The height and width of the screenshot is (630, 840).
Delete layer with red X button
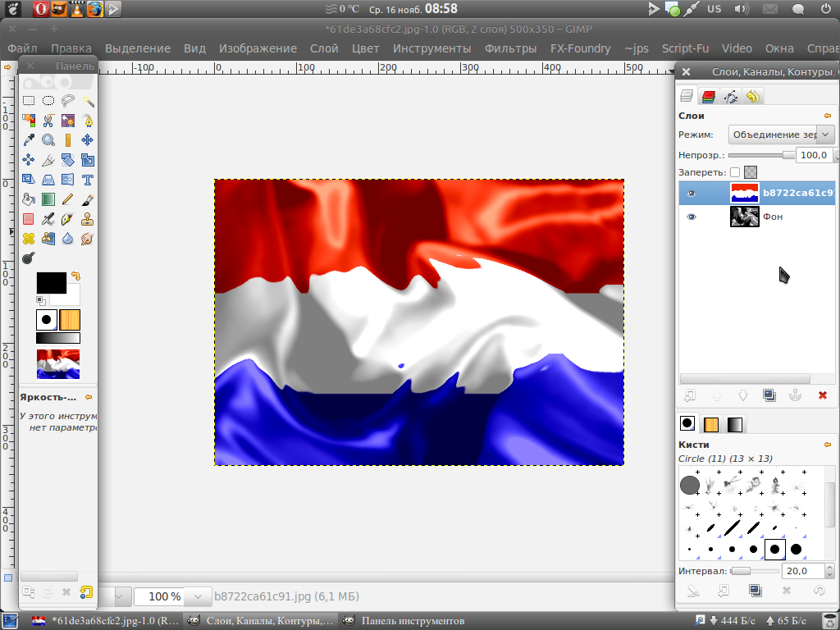pos(822,395)
